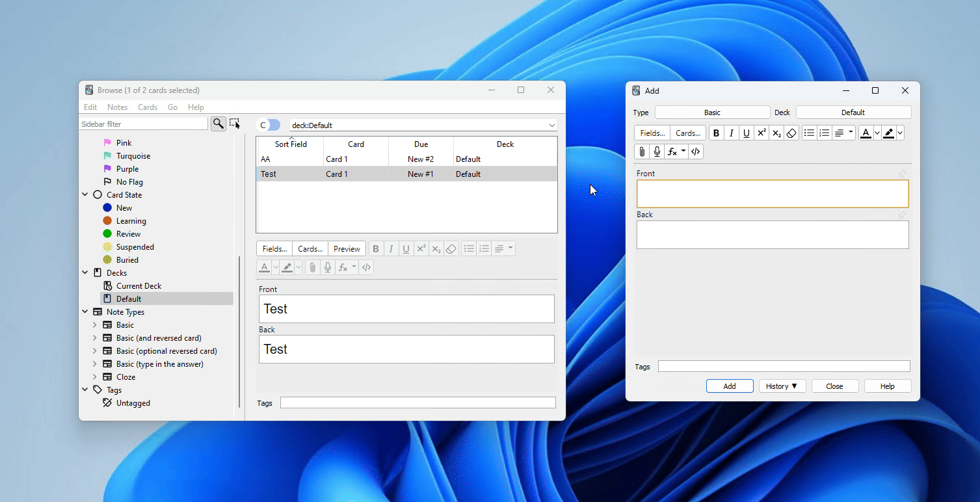Open the Notes menu in Browse

click(x=117, y=107)
